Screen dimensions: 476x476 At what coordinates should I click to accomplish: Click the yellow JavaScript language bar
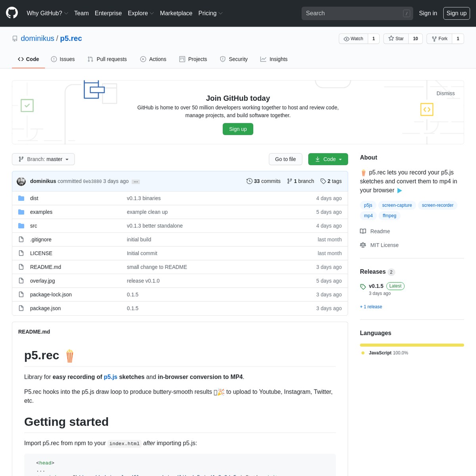click(x=412, y=345)
